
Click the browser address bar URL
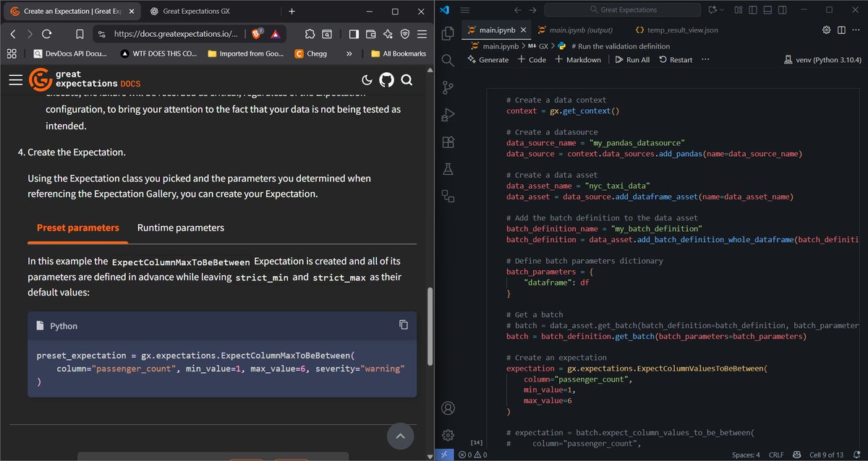[x=176, y=34]
